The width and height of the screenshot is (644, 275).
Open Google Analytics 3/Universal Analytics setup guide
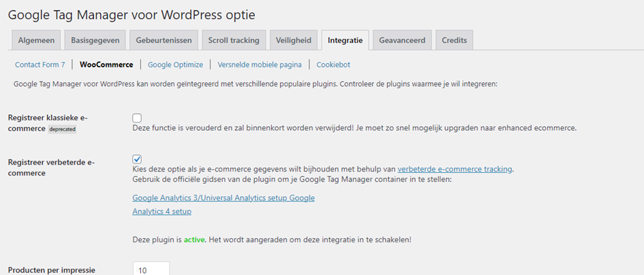[223, 198]
